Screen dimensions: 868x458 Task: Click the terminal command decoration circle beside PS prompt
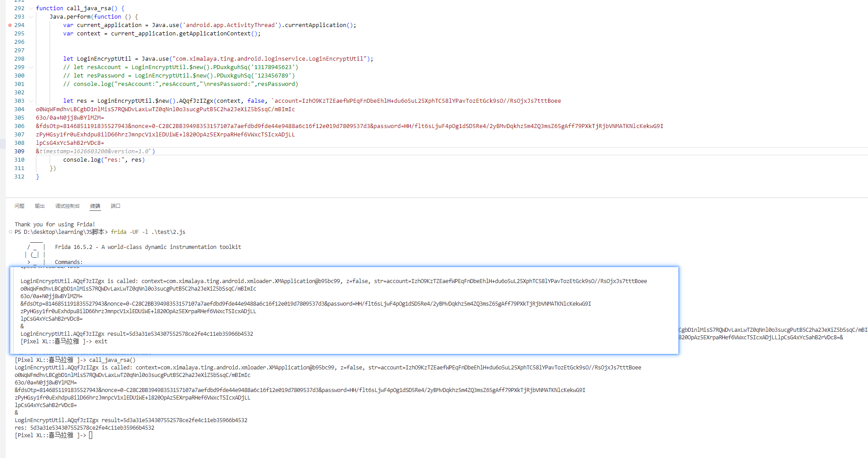pyautogui.click(x=11, y=232)
